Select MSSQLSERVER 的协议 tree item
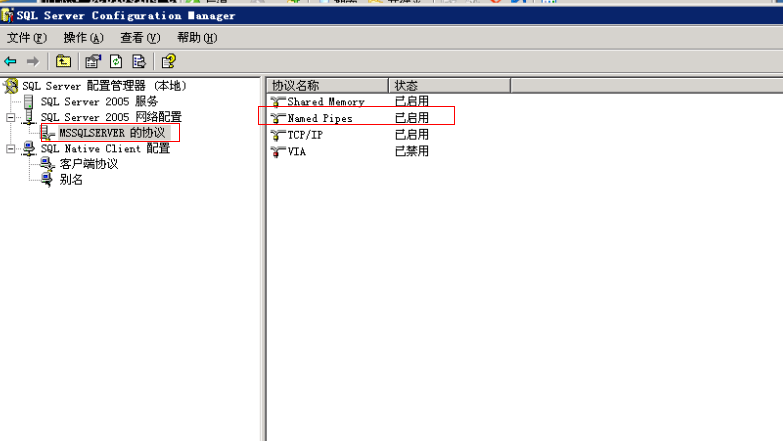Screen dimensions: 783x441 point(112,133)
